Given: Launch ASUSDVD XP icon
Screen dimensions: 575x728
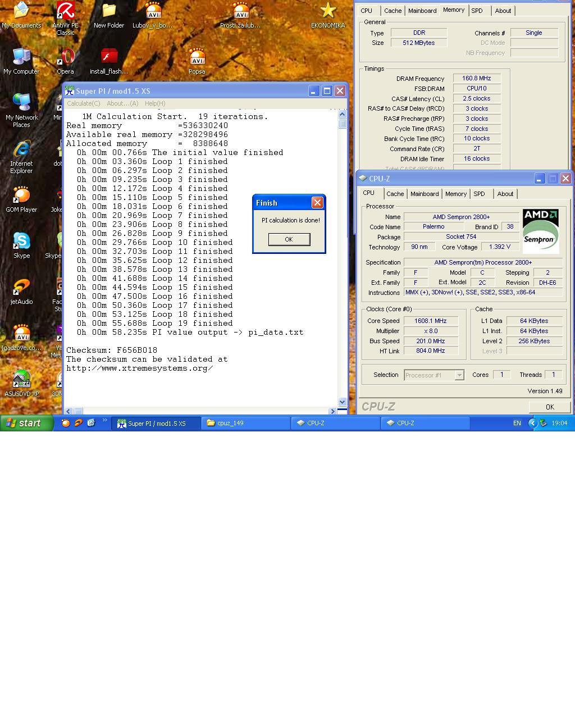Looking at the screenshot, I should point(21,384).
